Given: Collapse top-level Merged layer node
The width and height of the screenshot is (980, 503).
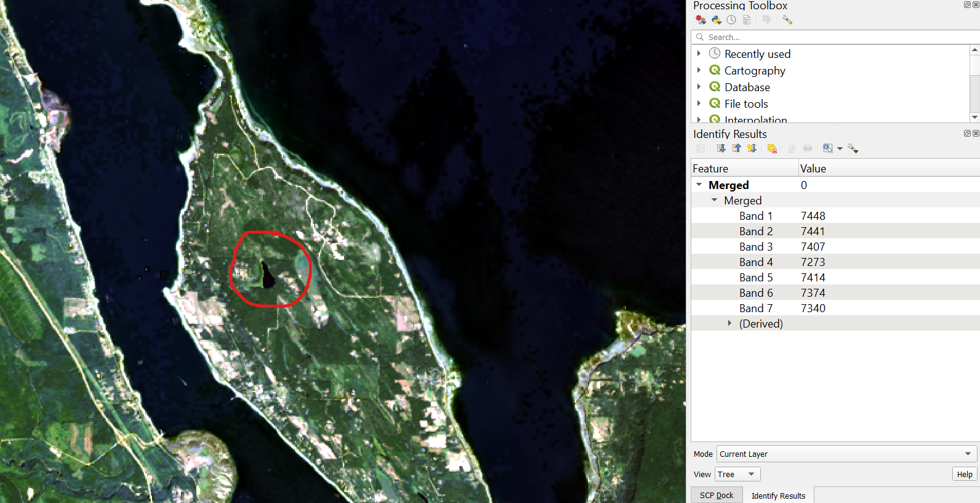Looking at the screenshot, I should click(x=699, y=185).
